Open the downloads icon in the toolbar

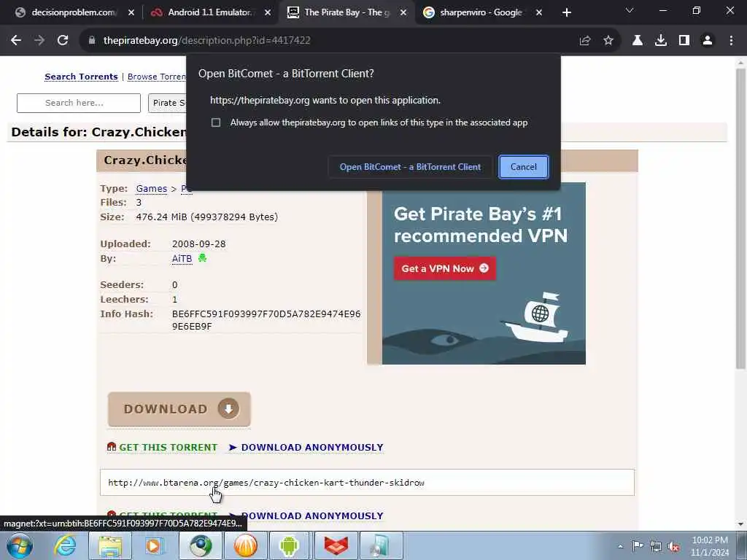click(x=661, y=41)
